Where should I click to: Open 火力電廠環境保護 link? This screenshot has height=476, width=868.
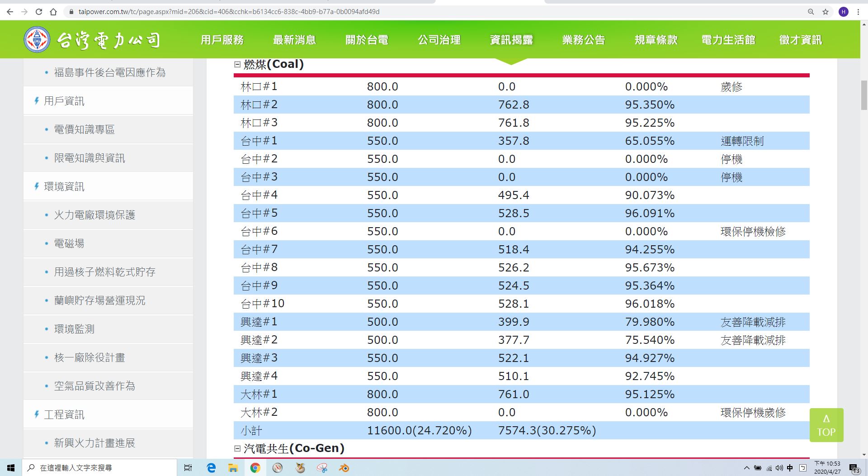94,215
